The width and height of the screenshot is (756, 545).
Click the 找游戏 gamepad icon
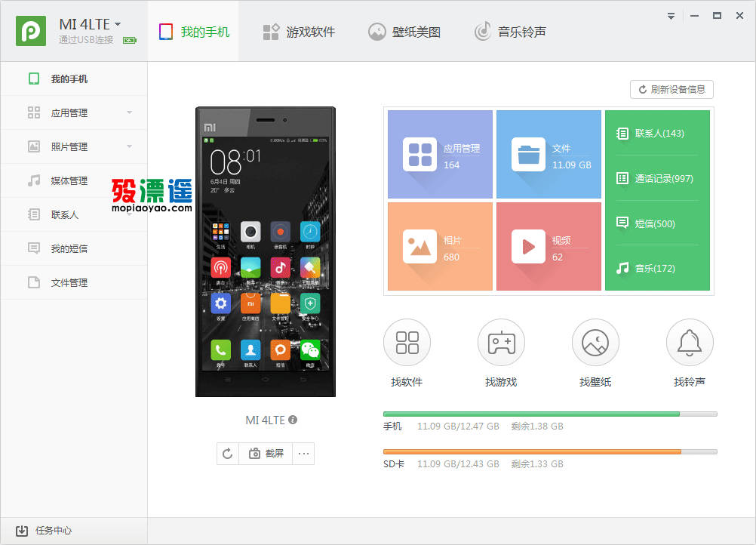(502, 343)
